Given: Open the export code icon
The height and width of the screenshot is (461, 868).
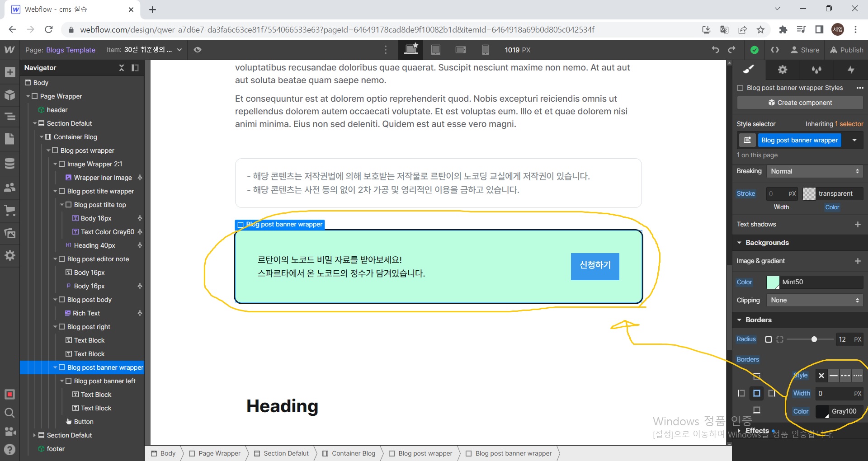Looking at the screenshot, I should click(x=775, y=50).
